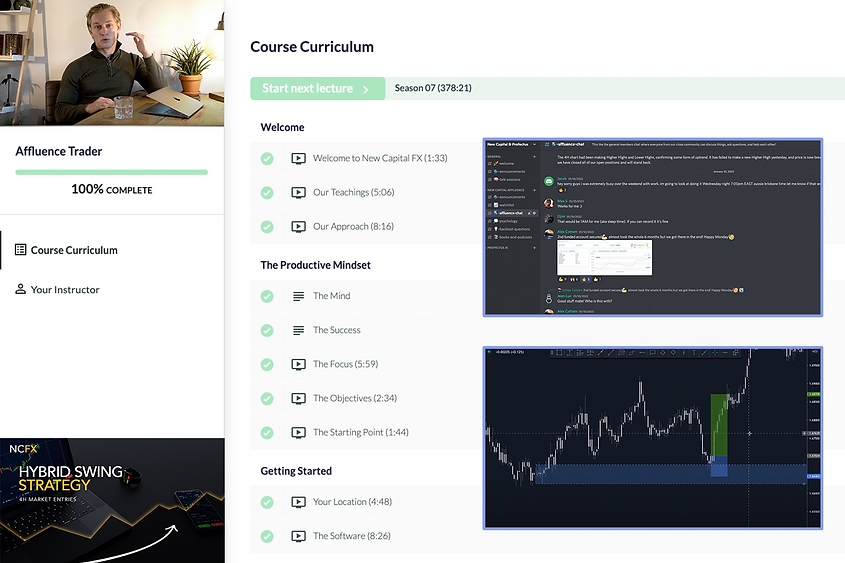Open the Discord chat screenshot image
This screenshot has width=845, height=563.
coord(653,227)
